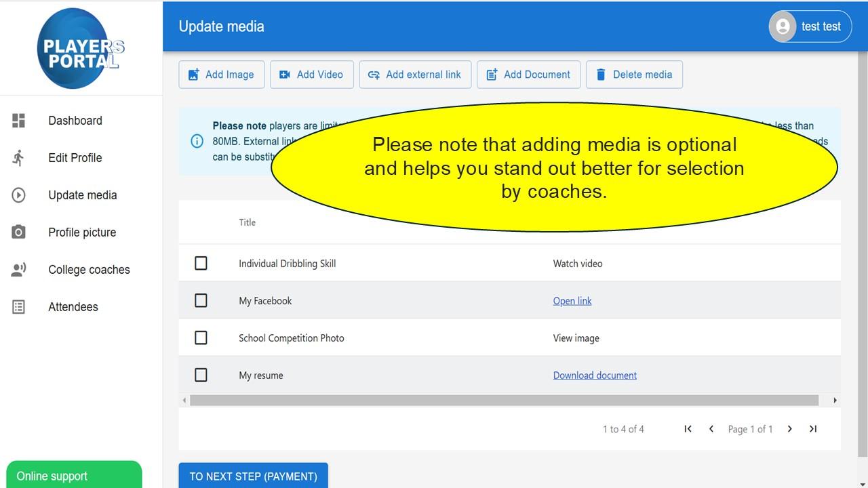Click the Profile picture camera icon
The height and width of the screenshot is (488, 868).
click(19, 232)
